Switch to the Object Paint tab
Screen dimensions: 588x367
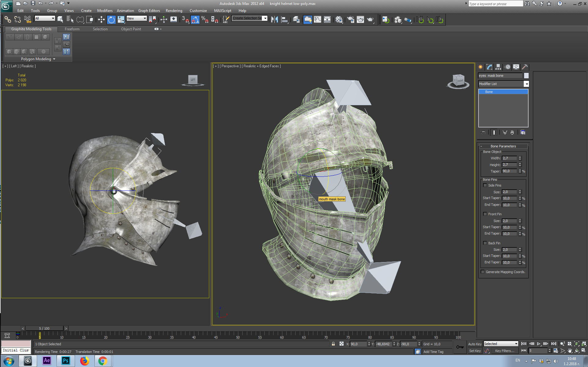131,29
